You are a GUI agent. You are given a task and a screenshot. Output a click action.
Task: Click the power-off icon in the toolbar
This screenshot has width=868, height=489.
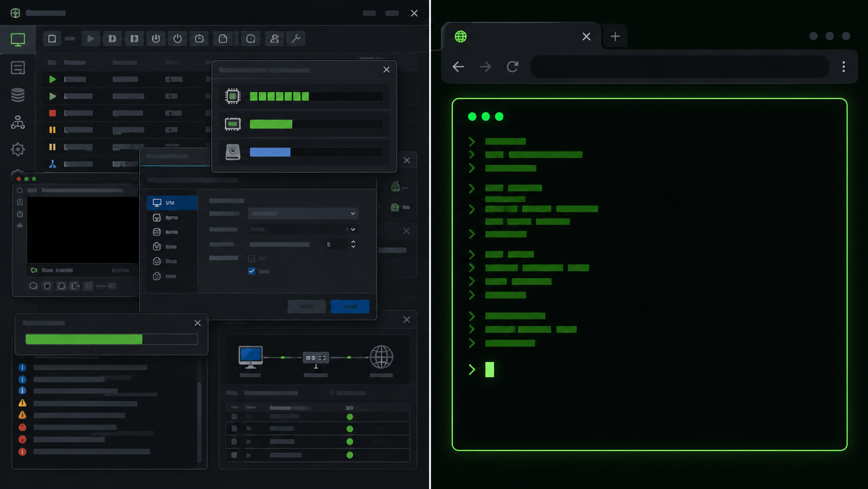pyautogui.click(x=178, y=38)
